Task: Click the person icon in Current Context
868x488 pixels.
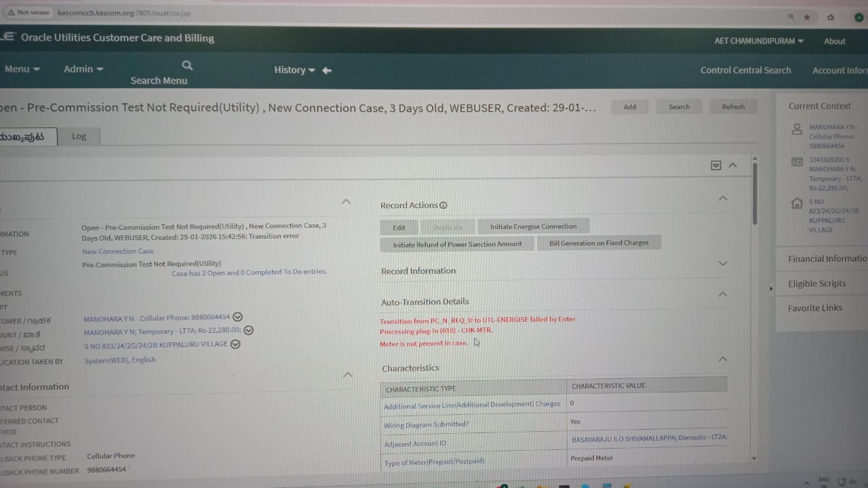Action: click(x=797, y=129)
